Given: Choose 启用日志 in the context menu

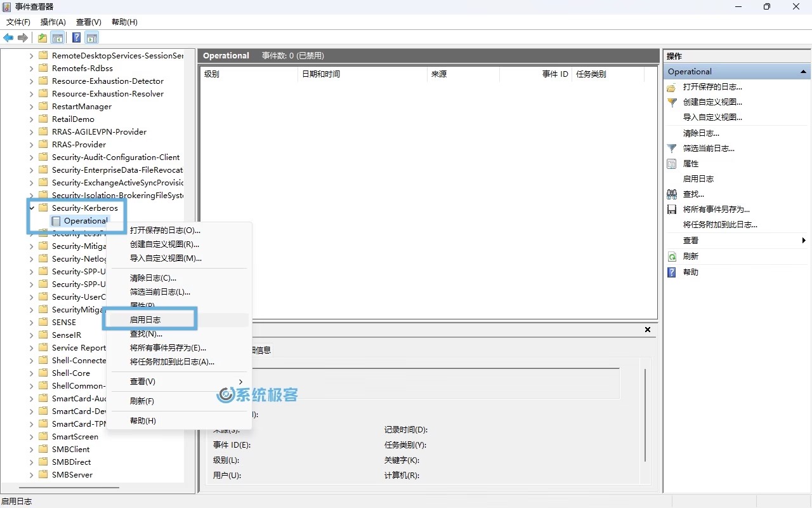Looking at the screenshot, I should tap(178, 320).
